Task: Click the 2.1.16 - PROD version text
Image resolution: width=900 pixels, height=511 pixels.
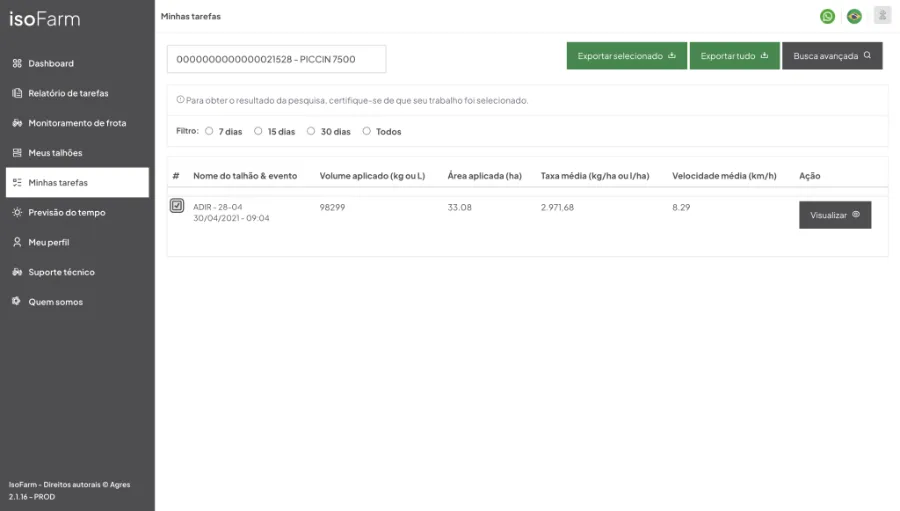Action: click(x=32, y=497)
